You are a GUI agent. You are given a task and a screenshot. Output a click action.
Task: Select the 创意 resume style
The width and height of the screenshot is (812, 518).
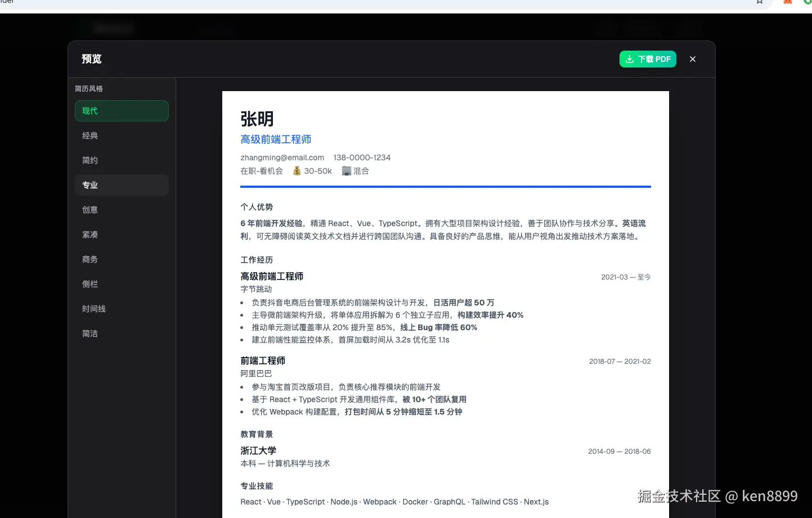(122, 210)
